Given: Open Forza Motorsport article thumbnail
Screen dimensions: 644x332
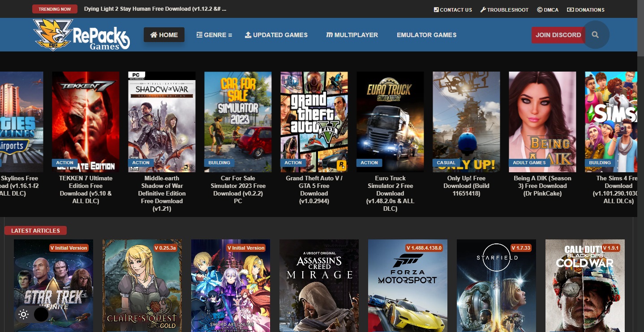Looking at the screenshot, I should [x=408, y=285].
